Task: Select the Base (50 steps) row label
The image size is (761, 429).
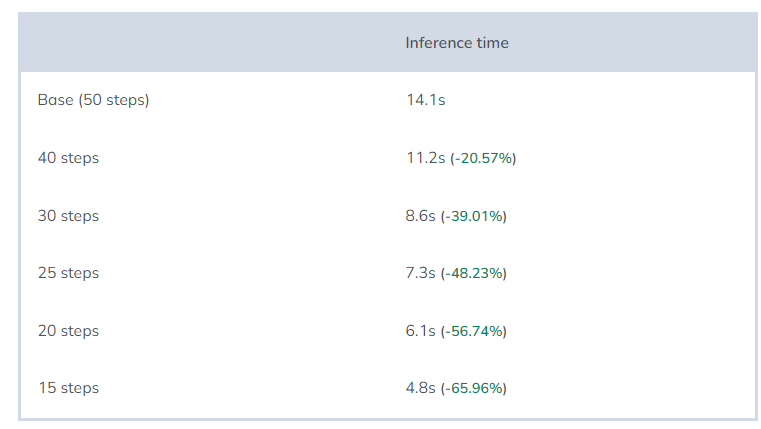Action: [93, 100]
